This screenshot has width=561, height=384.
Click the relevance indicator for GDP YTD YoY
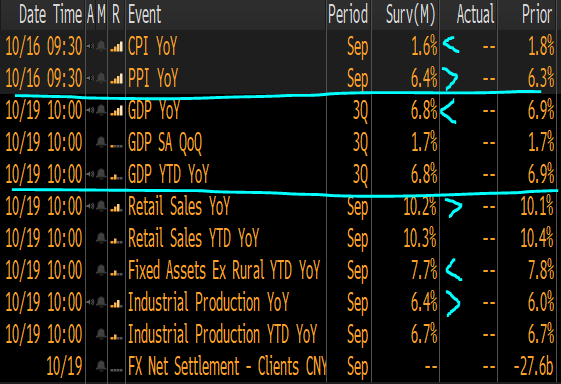(116, 177)
